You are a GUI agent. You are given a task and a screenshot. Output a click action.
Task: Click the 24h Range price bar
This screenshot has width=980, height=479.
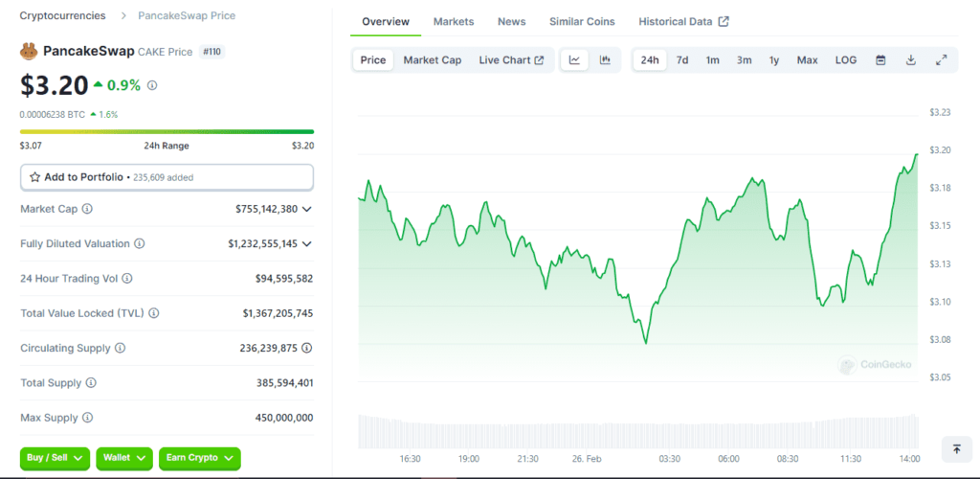[x=167, y=131]
